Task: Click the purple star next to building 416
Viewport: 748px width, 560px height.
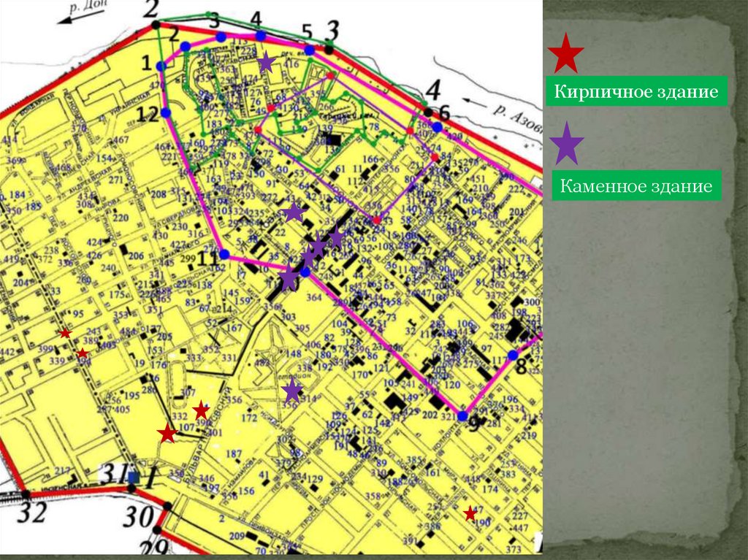Action: click(266, 63)
